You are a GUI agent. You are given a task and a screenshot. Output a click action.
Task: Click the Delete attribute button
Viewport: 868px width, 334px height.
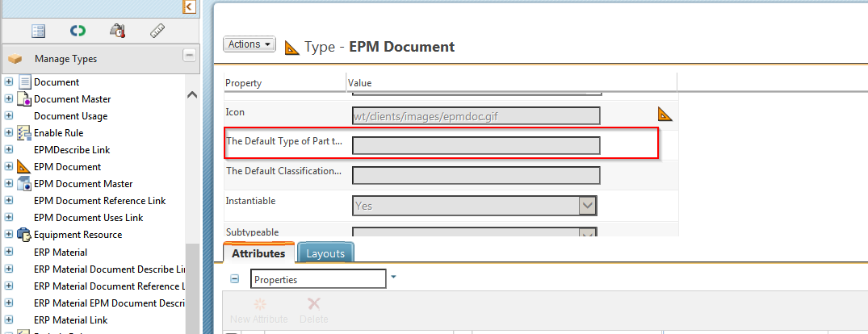[314, 311]
